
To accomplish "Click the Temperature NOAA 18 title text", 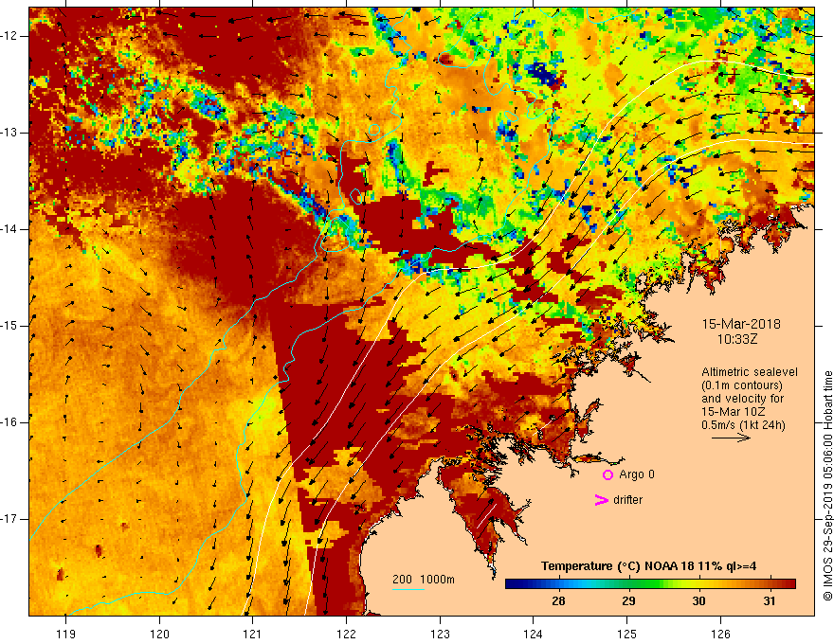I will click(x=648, y=566).
